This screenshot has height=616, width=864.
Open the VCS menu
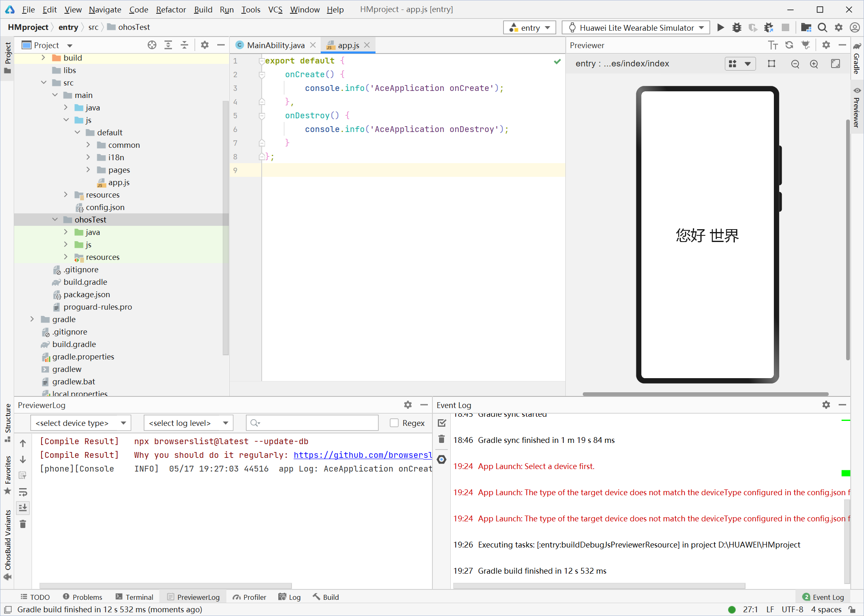(x=275, y=10)
